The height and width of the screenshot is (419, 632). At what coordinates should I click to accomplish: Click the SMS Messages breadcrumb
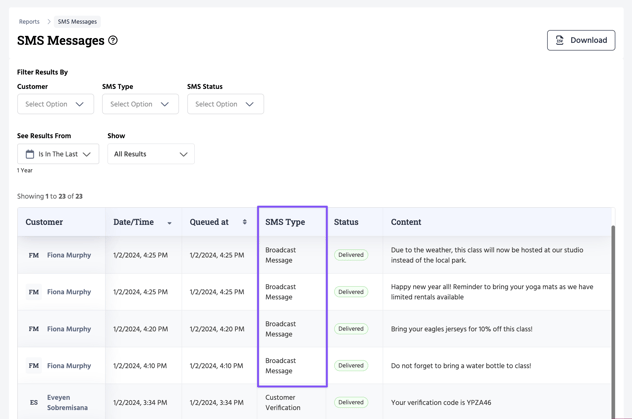(77, 21)
